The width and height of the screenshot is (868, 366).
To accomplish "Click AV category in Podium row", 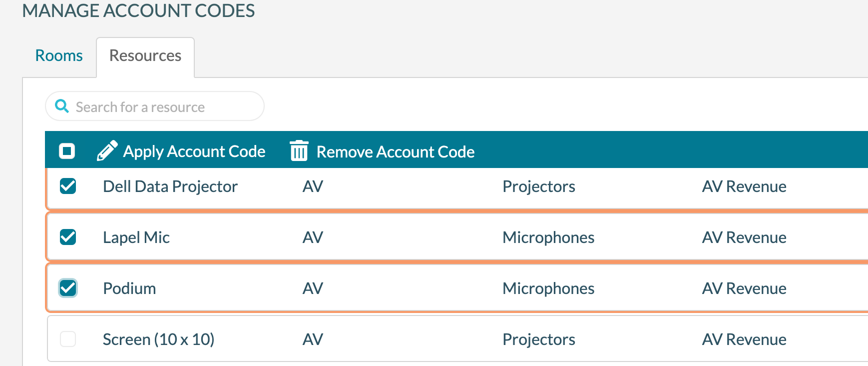I will [313, 288].
